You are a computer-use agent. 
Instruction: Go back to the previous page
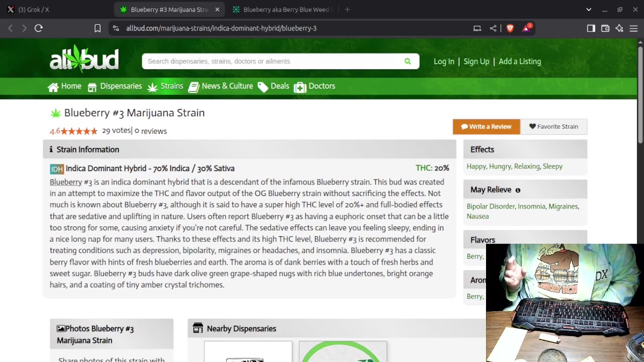coord(11,29)
